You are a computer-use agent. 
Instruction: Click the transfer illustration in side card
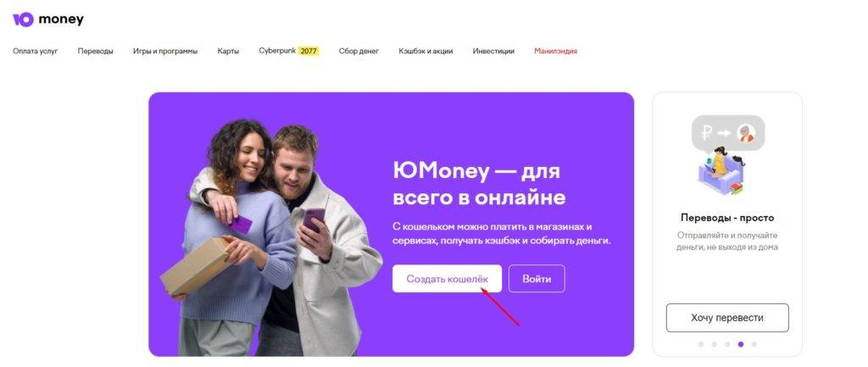[x=727, y=156]
